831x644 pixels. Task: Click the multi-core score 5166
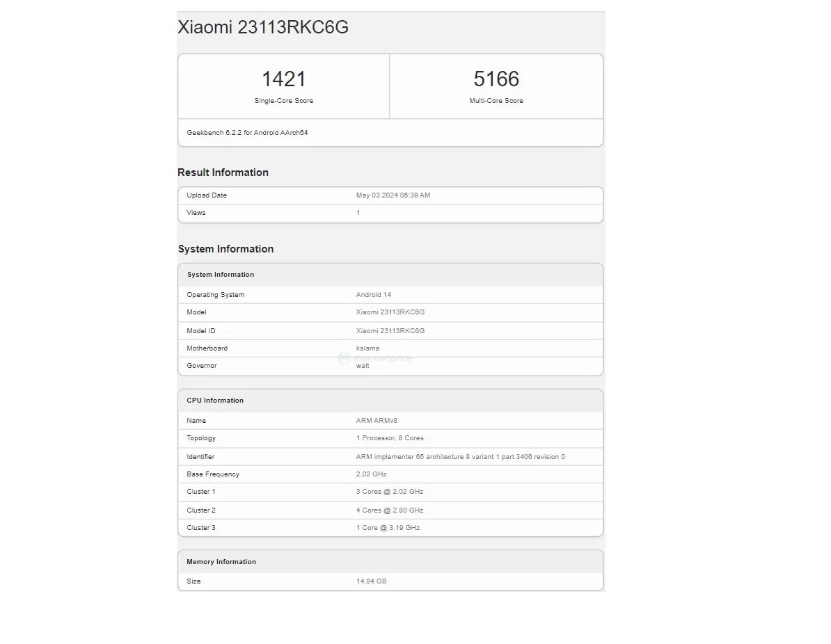pos(496,79)
